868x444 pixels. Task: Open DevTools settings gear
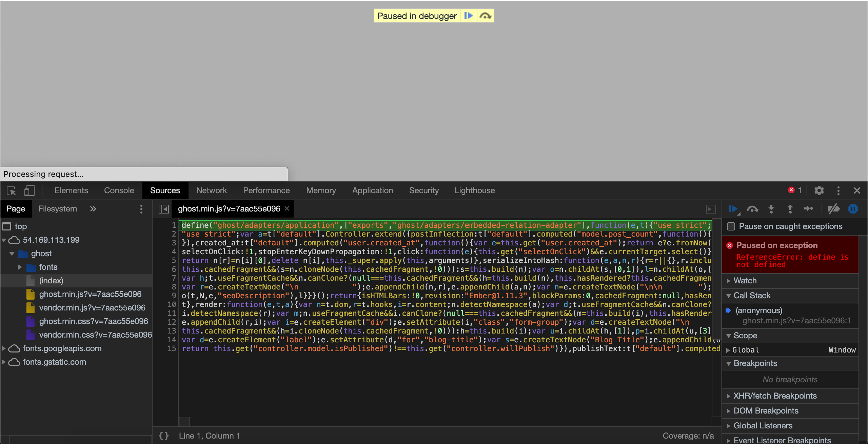coord(819,190)
